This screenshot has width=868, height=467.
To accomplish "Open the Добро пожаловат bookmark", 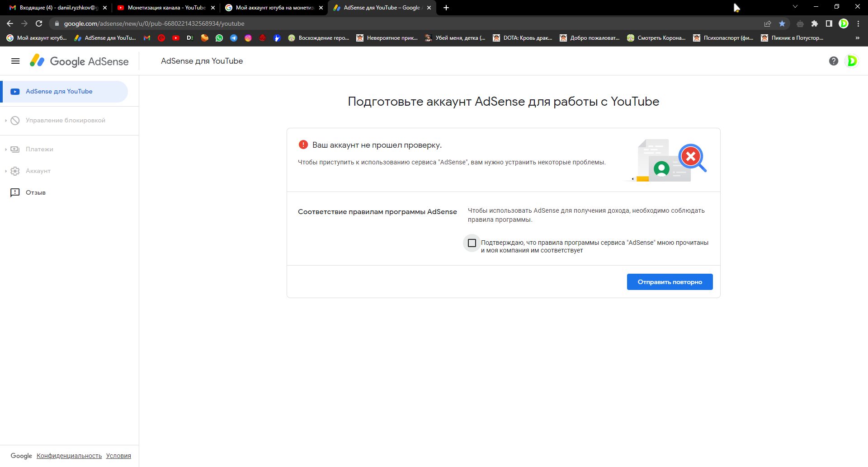I will [590, 38].
